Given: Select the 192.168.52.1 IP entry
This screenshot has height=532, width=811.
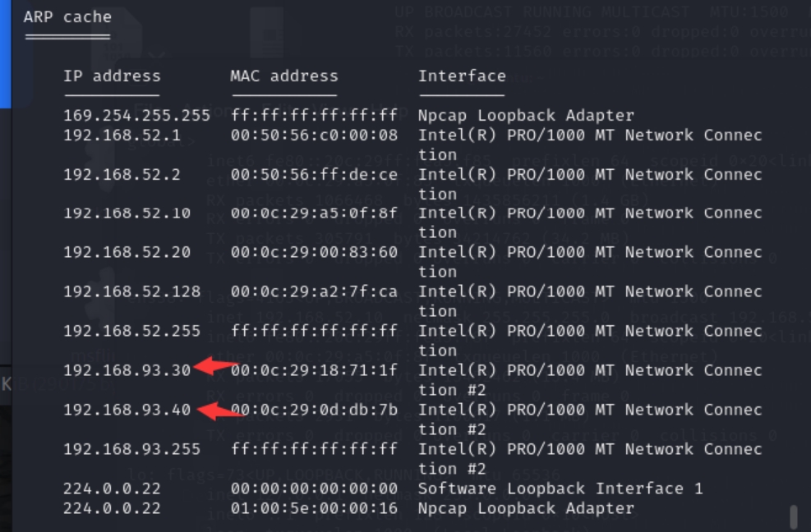Looking at the screenshot, I should click(x=122, y=135).
